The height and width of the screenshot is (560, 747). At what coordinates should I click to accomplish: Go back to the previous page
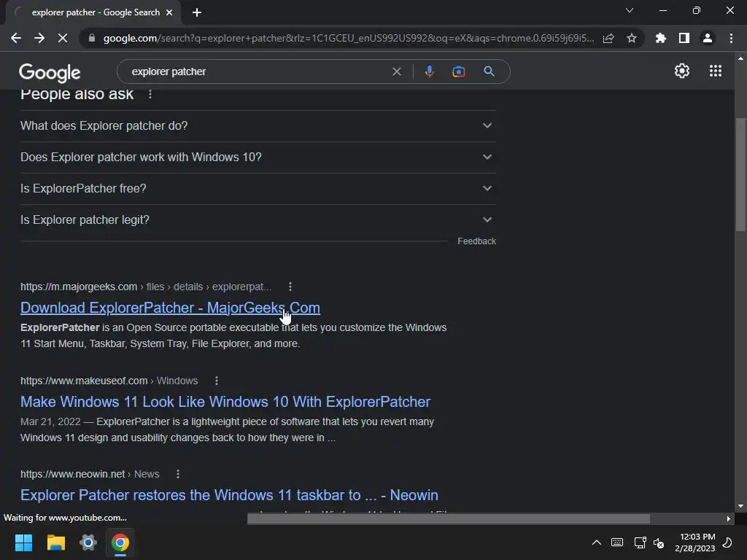pos(16,38)
